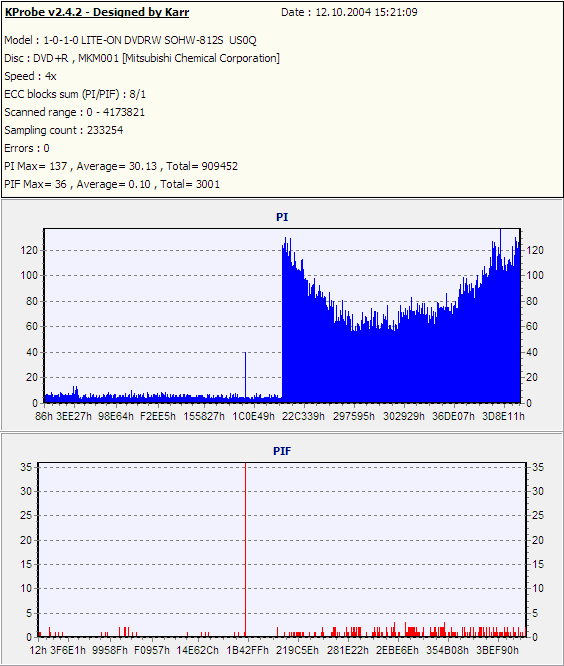564x666 pixels.
Task: Click the Speed 4x line
Action: [30, 76]
